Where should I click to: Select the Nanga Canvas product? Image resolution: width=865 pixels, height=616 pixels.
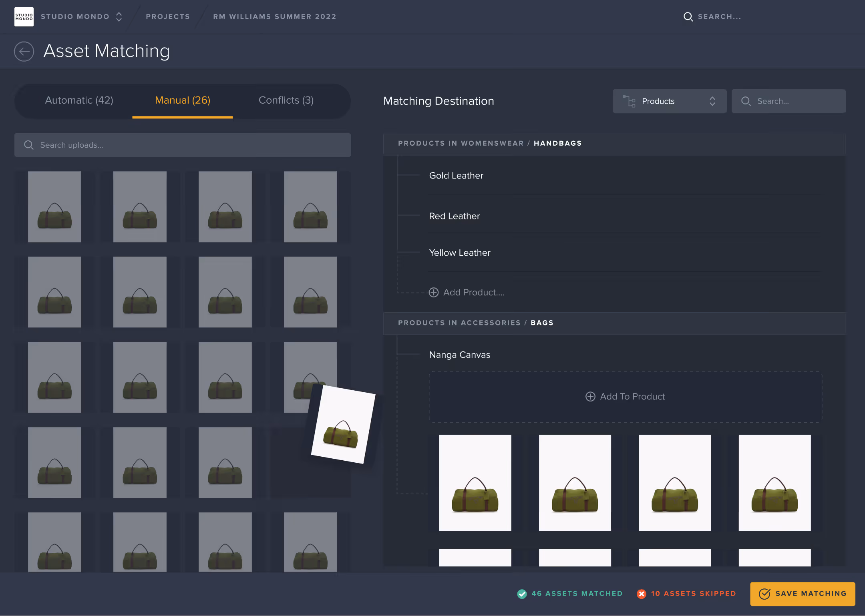pos(459,355)
